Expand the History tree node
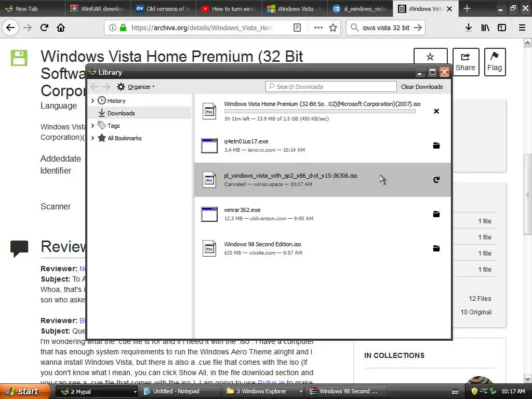The width and height of the screenshot is (532, 399). click(x=92, y=101)
